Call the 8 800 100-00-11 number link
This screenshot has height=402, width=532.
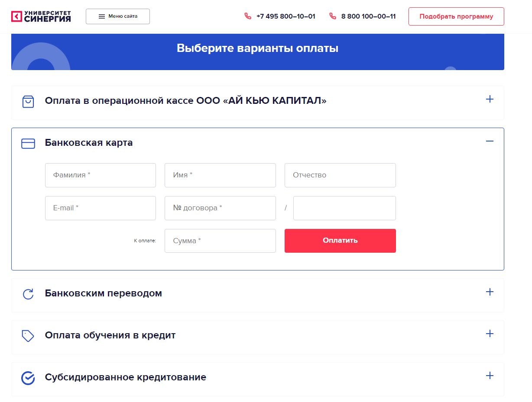pyautogui.click(x=368, y=16)
